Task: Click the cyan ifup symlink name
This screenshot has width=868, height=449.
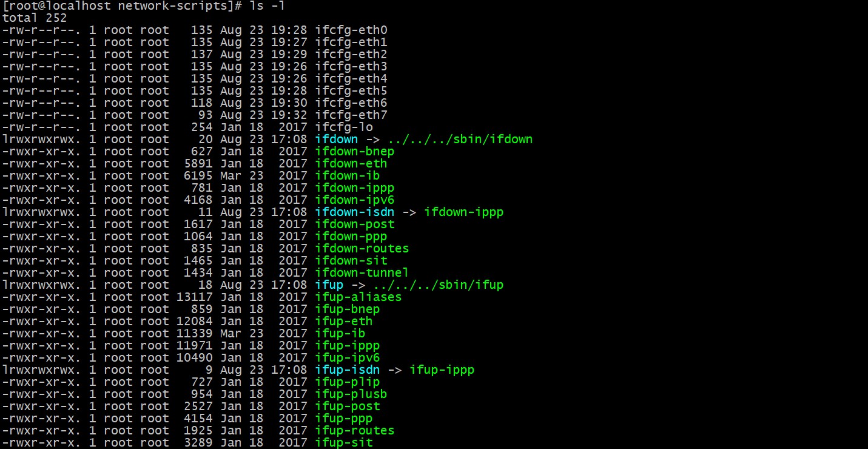Action: tap(329, 285)
